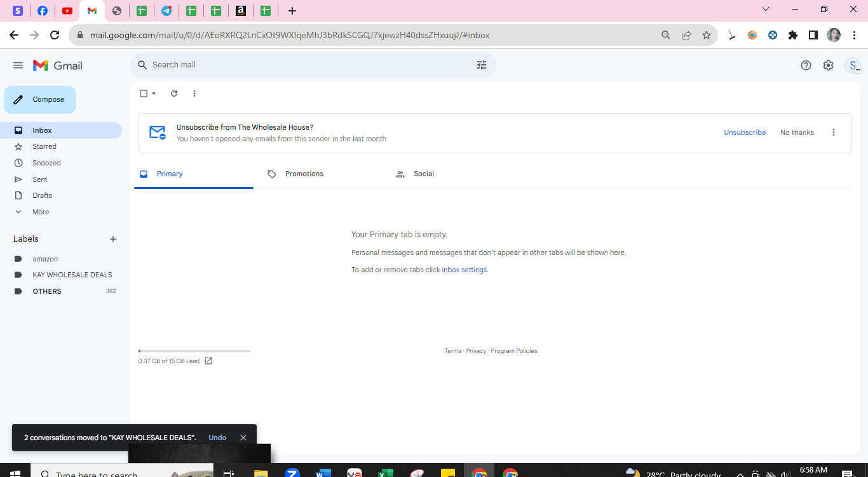Open the Chrome profile picture

tap(834, 35)
